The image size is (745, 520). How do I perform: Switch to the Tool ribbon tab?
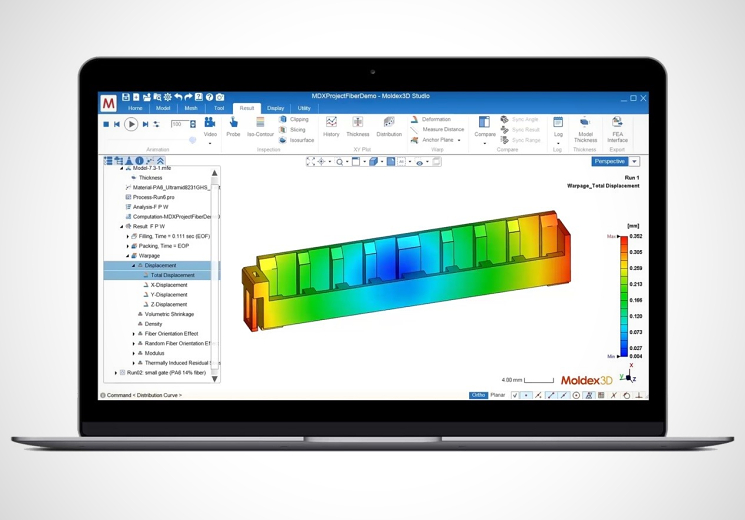[x=219, y=108]
